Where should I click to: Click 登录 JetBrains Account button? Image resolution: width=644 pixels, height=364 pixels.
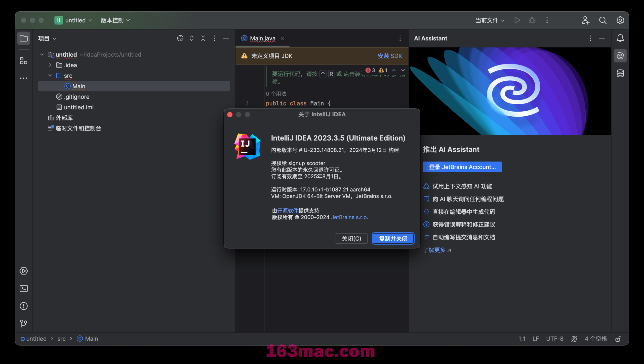(462, 167)
